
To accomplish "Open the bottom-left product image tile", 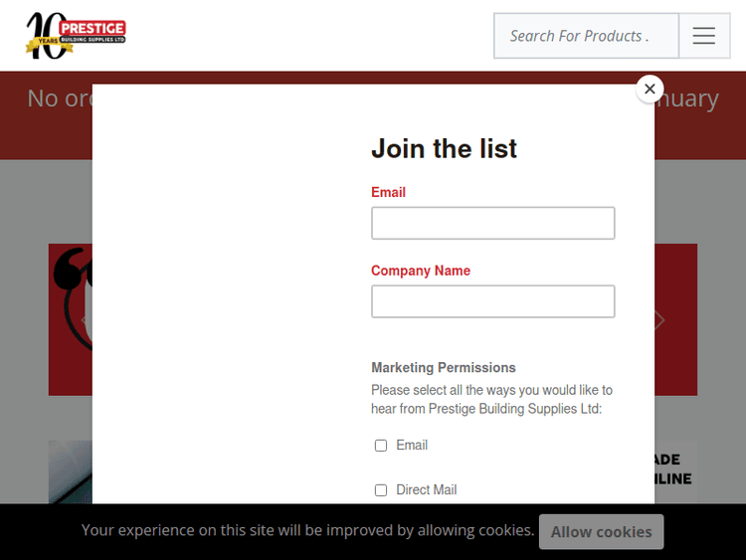I will 70,471.
